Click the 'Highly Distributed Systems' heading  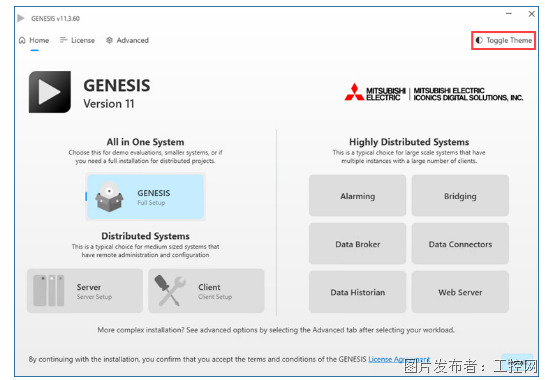tap(409, 142)
